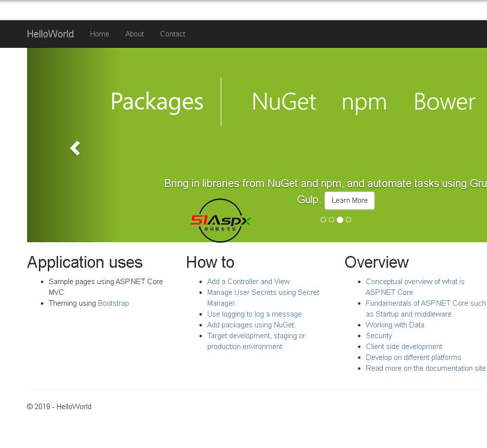This screenshot has width=487, height=448.
Task: Open the Bootstrap link
Action: 113,303
